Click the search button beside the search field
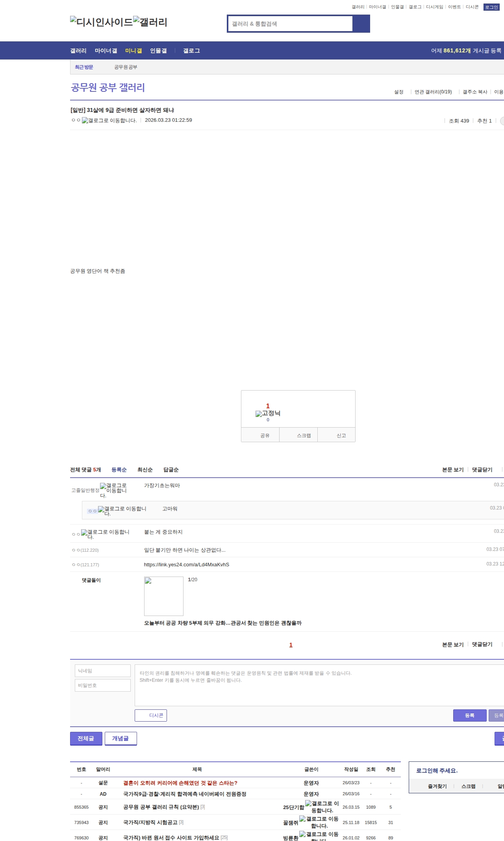Screen dimensions: 504x841 point(361,24)
